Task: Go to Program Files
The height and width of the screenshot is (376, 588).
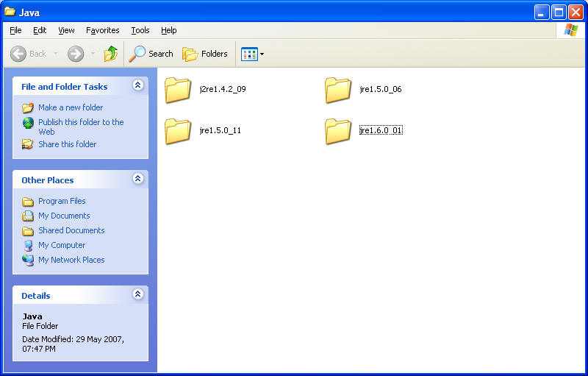Action: pos(62,201)
